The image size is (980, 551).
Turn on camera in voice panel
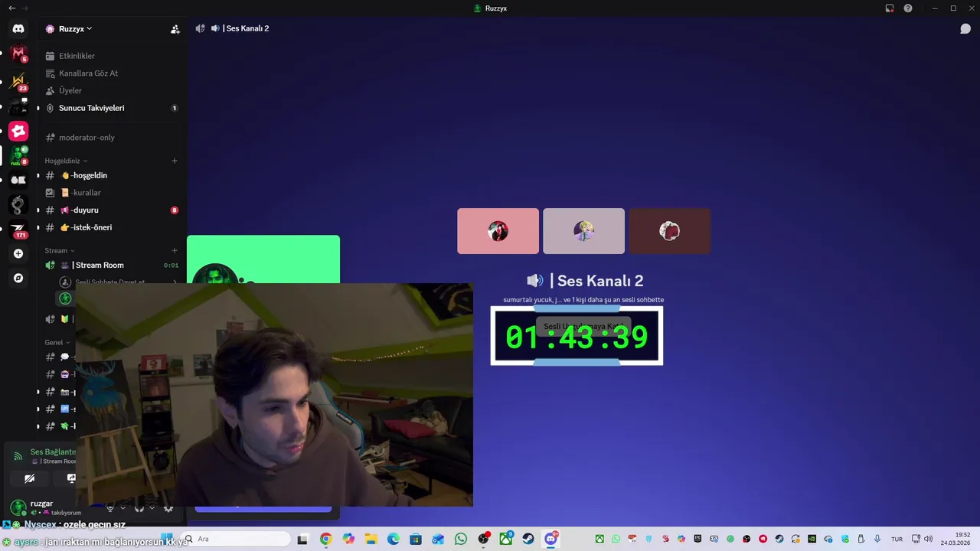[29, 478]
